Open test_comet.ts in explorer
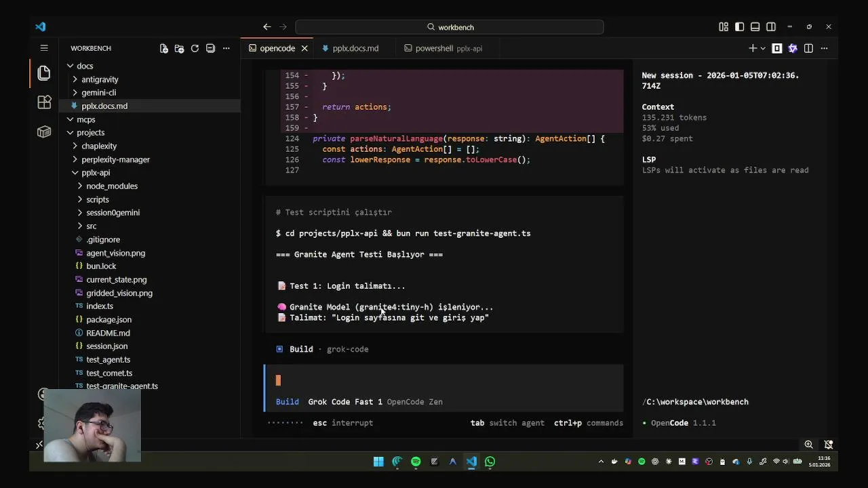 pyautogui.click(x=149, y=373)
